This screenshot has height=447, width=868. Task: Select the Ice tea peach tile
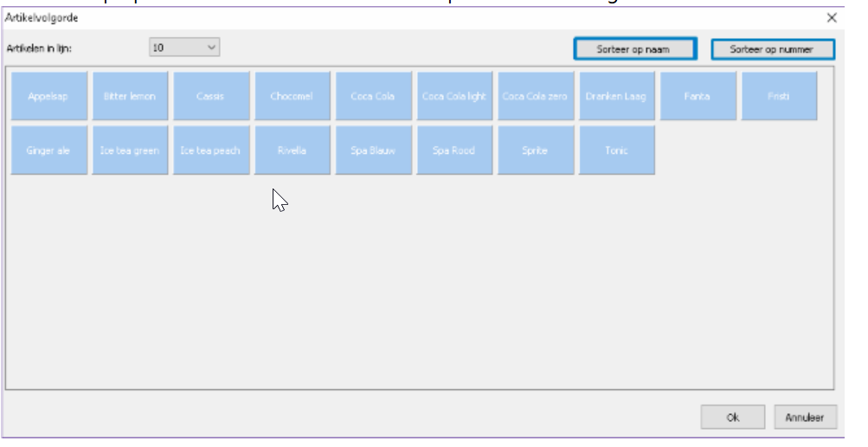click(211, 150)
